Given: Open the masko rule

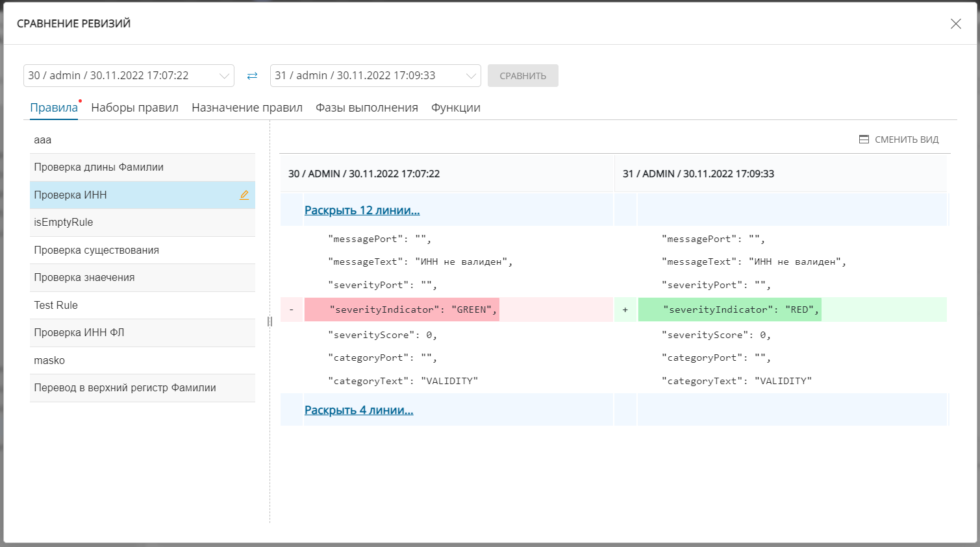Looking at the screenshot, I should [49, 360].
